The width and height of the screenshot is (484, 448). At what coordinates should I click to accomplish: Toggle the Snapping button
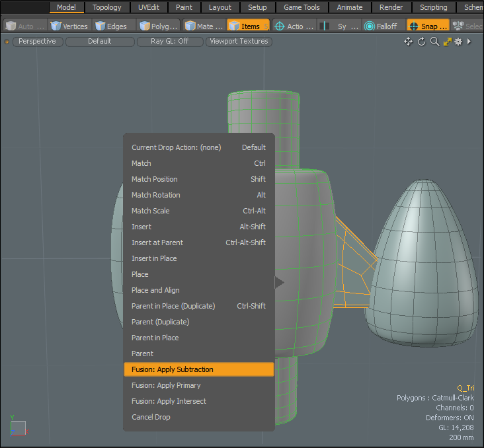coord(428,26)
